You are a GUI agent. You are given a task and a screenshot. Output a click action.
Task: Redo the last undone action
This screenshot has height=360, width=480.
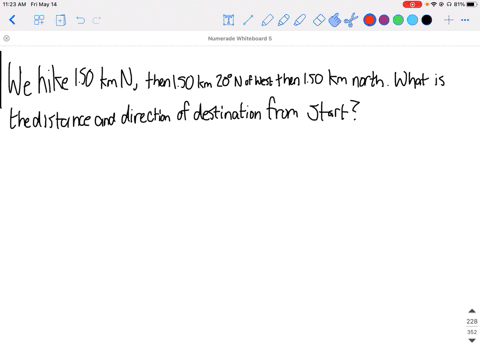click(96, 20)
